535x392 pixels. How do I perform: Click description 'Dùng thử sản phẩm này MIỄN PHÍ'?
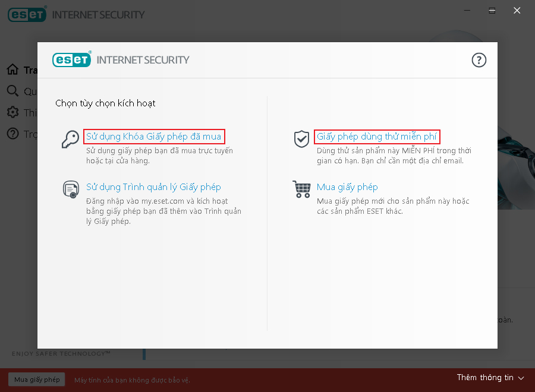click(x=394, y=156)
